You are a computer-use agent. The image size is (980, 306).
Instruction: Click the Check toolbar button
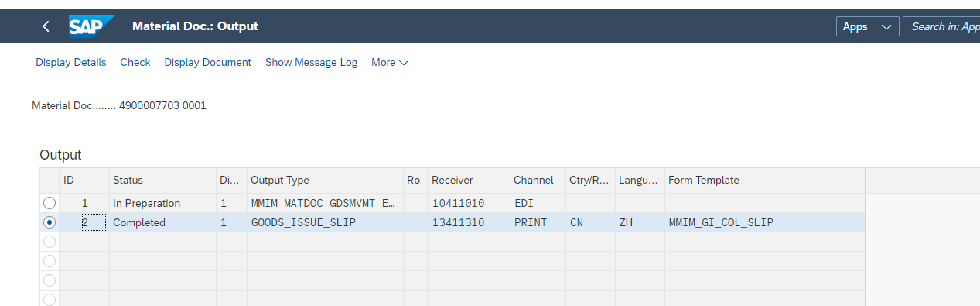135,62
